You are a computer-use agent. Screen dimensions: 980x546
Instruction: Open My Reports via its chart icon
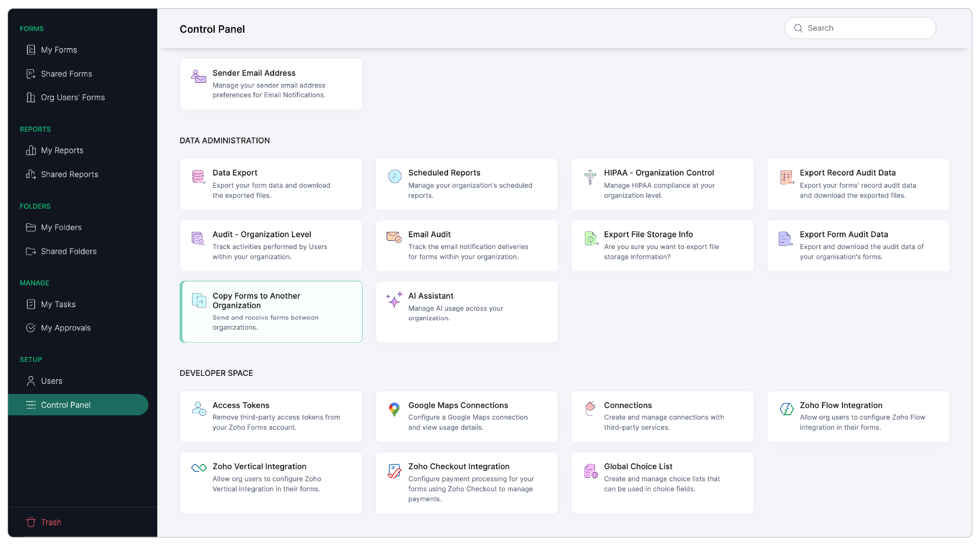31,150
